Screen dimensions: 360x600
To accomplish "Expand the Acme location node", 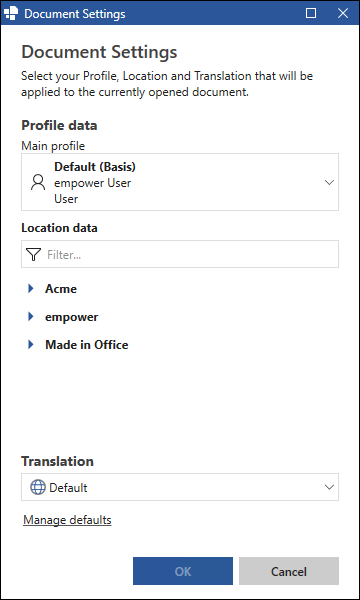I will 31,289.
